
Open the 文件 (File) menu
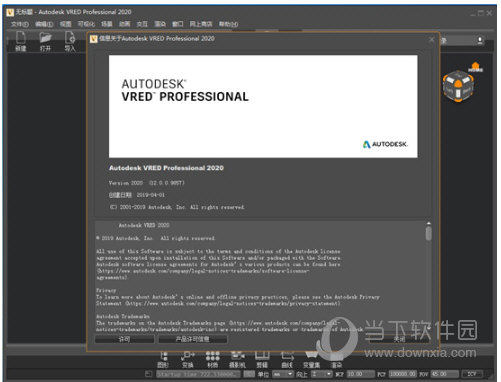click(x=20, y=24)
